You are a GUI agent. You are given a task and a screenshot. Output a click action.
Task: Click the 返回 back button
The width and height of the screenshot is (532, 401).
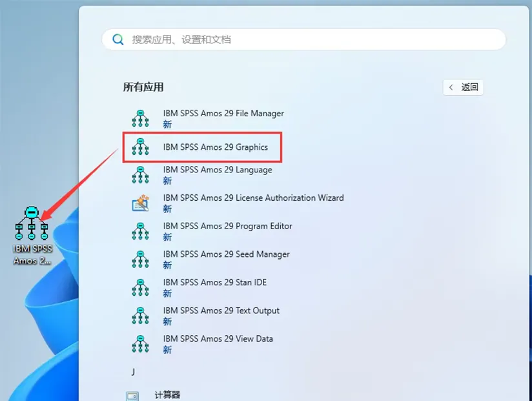tap(463, 88)
